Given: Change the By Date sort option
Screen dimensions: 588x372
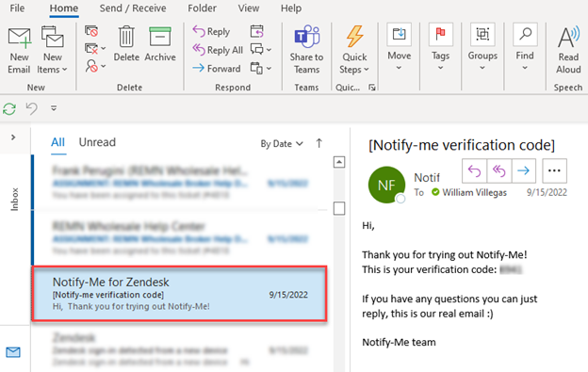Looking at the screenshot, I should pos(282,144).
